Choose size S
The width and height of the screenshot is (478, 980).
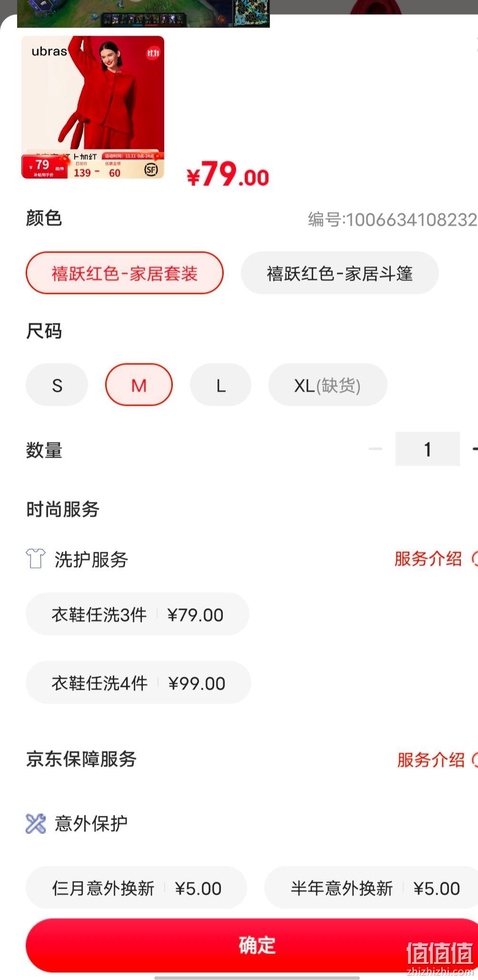click(x=57, y=385)
